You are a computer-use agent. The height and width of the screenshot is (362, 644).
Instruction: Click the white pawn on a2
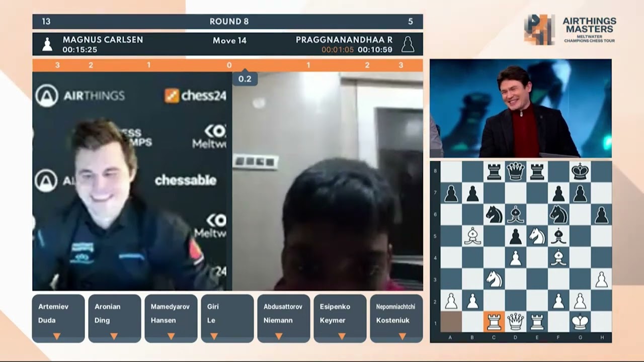click(x=450, y=301)
